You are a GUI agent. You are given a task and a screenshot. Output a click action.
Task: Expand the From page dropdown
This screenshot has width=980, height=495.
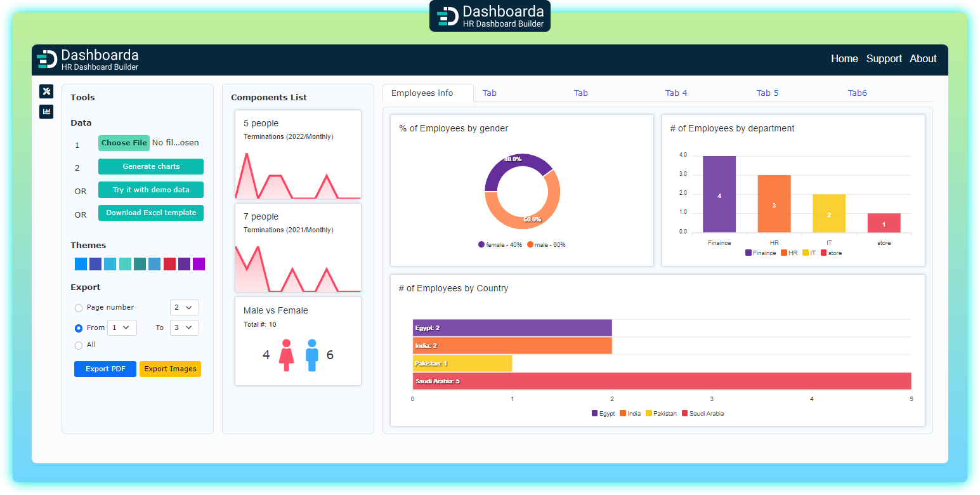click(x=122, y=328)
